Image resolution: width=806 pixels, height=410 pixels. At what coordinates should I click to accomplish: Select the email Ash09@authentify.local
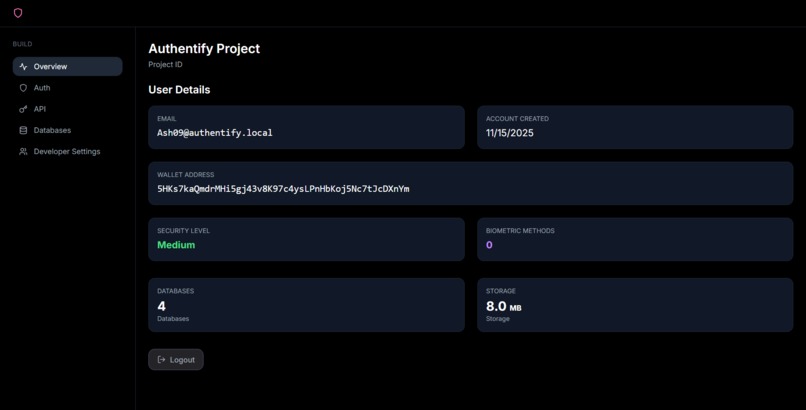coord(215,133)
